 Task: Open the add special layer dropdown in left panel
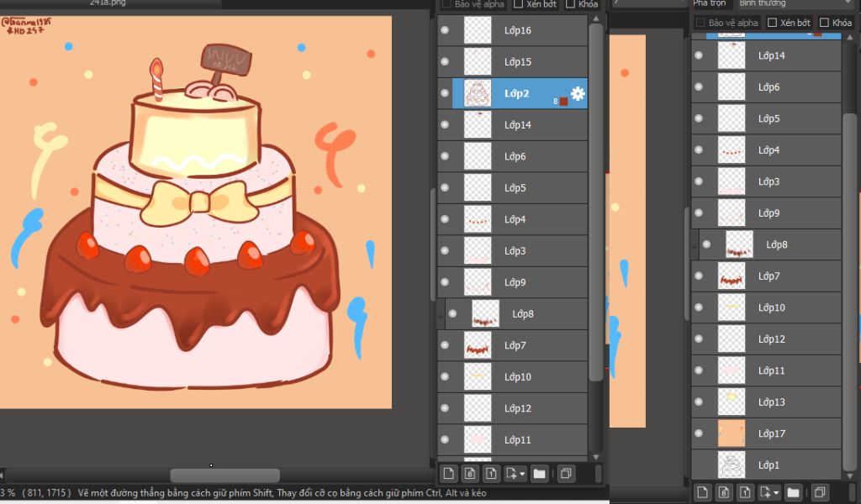point(515,473)
